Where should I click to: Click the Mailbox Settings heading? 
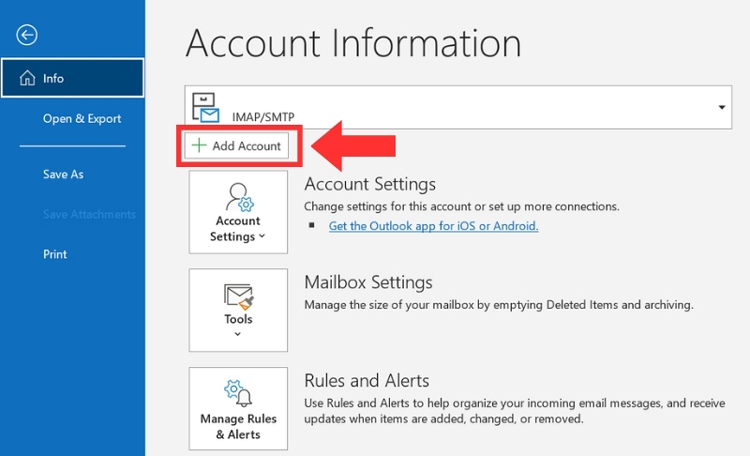[368, 282]
